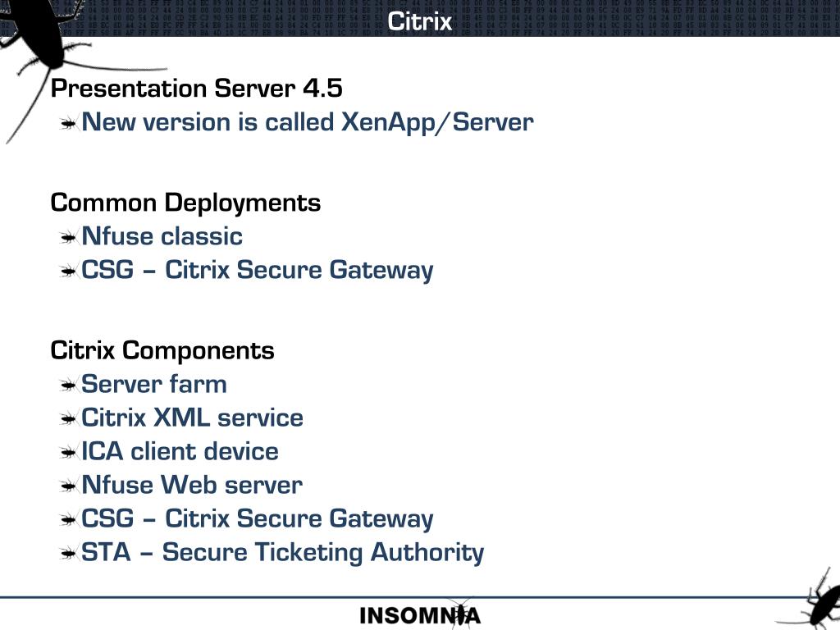Screen dimensions: 840x630
Task: Click the "Server farm" bullet text
Action: [x=153, y=385]
